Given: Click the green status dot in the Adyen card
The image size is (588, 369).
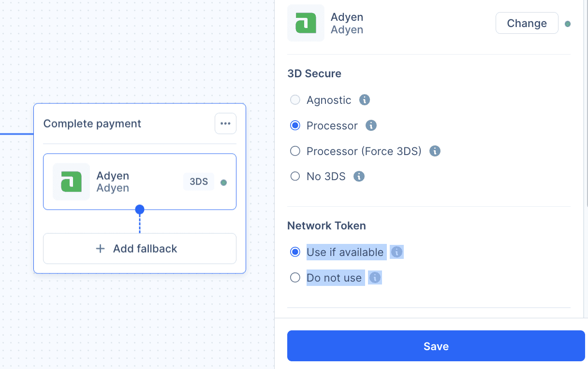Looking at the screenshot, I should pyautogui.click(x=223, y=183).
